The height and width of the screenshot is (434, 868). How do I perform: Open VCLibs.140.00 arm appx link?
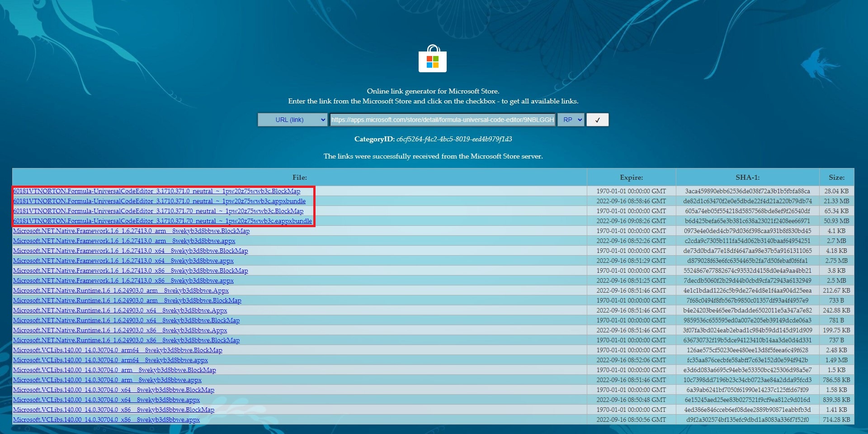click(x=108, y=380)
